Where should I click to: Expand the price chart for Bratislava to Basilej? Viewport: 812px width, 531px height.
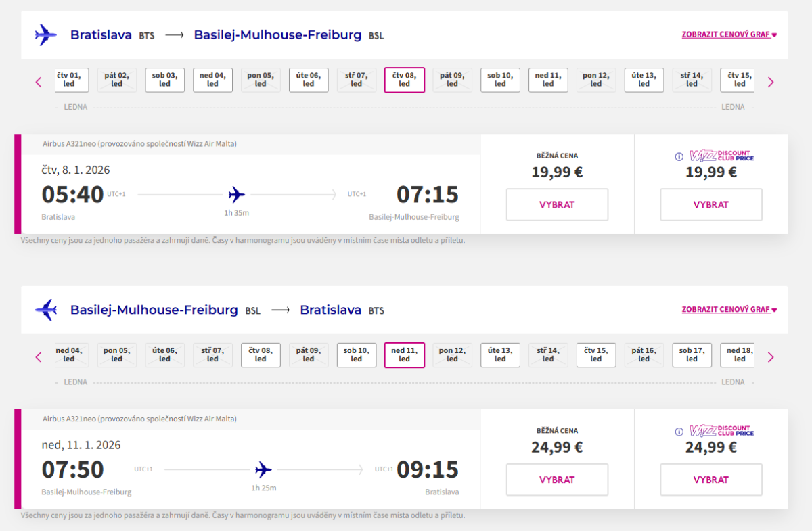click(729, 34)
